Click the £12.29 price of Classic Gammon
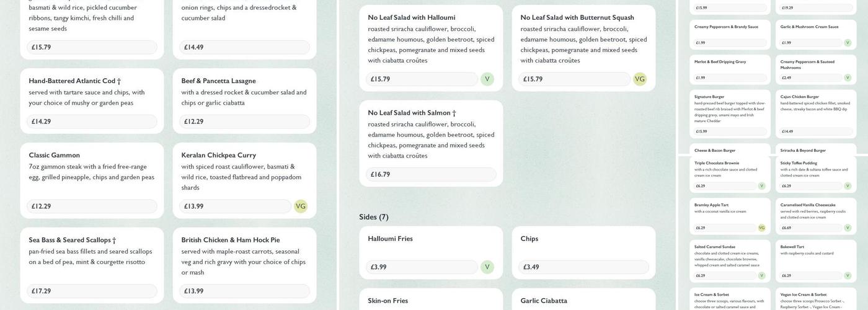Image resolution: width=868 pixels, height=310 pixels. [92, 206]
